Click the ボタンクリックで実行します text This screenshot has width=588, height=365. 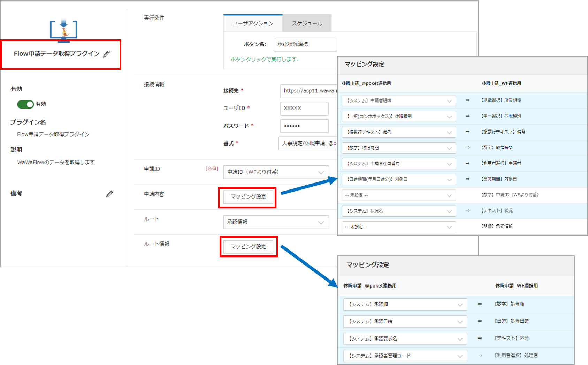pos(265,59)
